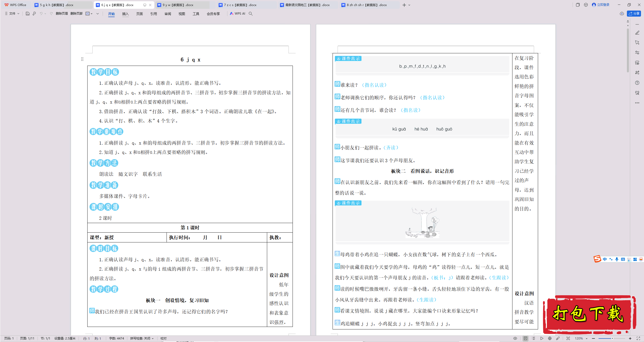
Task: Click the collapse line icon atop right sidebar
Action: click(637, 24)
